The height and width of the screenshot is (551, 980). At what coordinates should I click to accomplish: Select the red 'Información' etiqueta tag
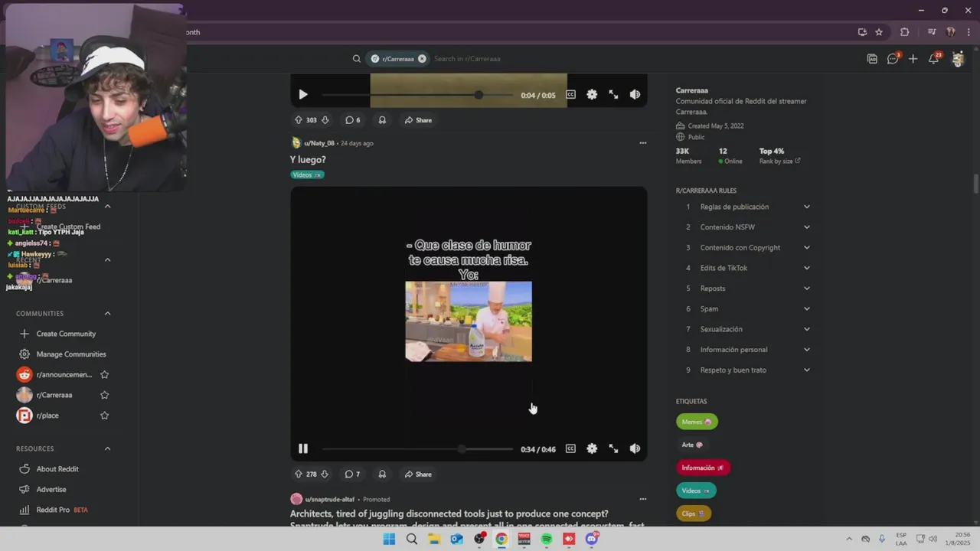703,468
